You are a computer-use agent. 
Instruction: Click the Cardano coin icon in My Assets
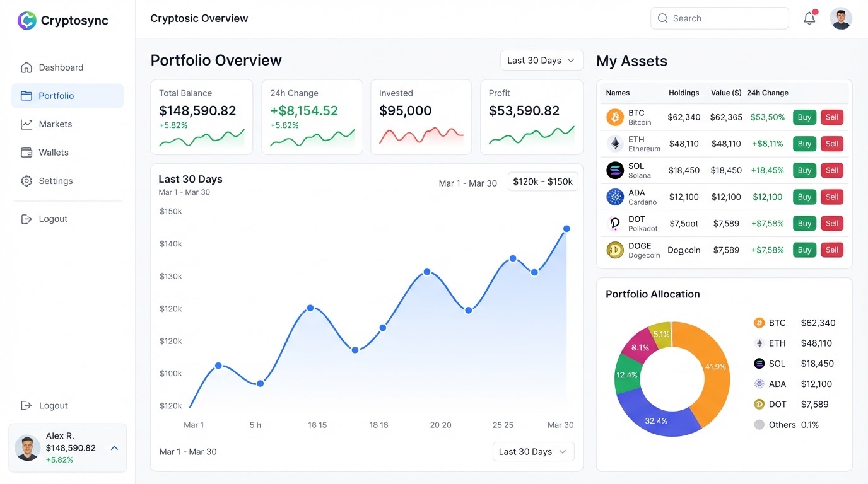[x=615, y=197]
